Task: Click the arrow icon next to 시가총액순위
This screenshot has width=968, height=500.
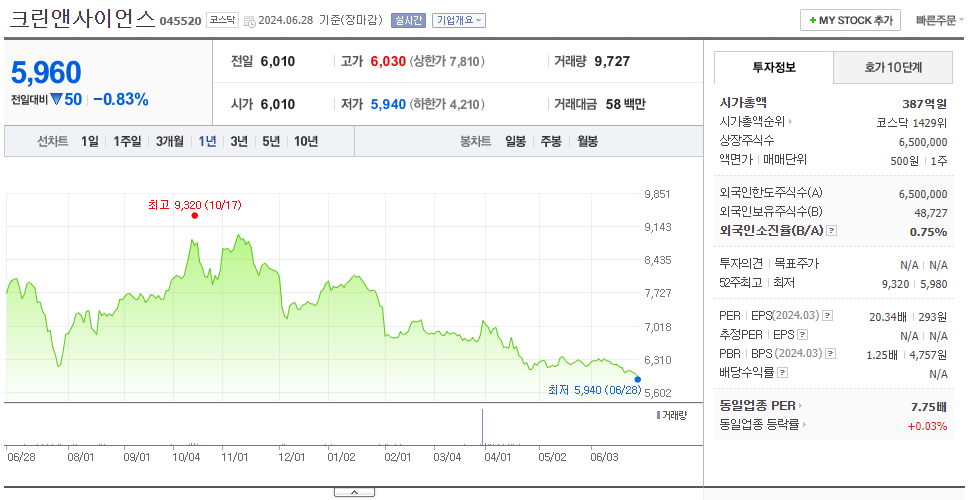Action: tap(791, 122)
